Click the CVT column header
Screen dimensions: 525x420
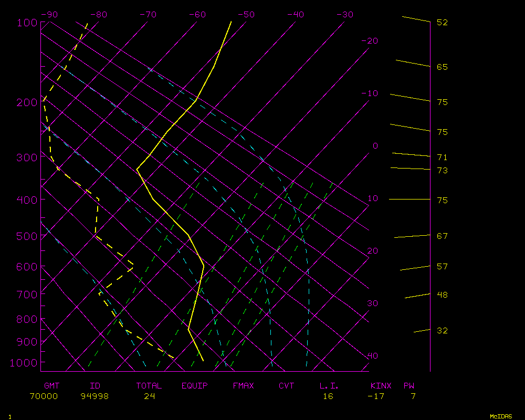(x=287, y=386)
